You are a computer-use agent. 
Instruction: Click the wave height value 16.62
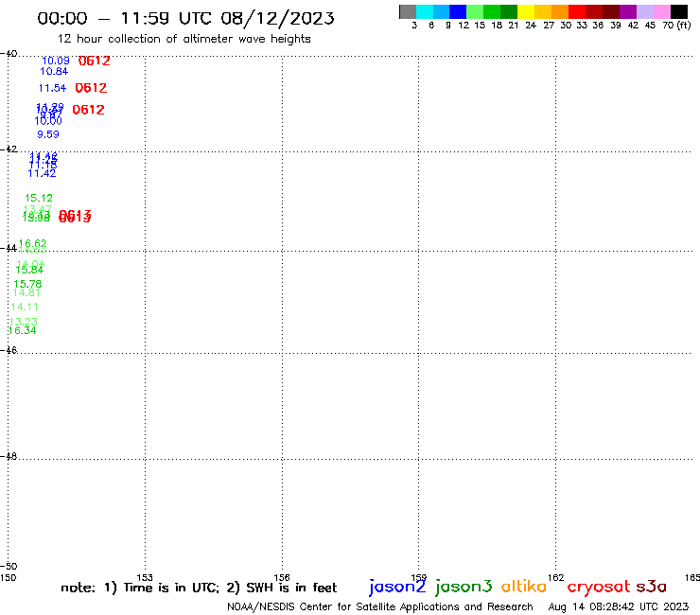33,243
